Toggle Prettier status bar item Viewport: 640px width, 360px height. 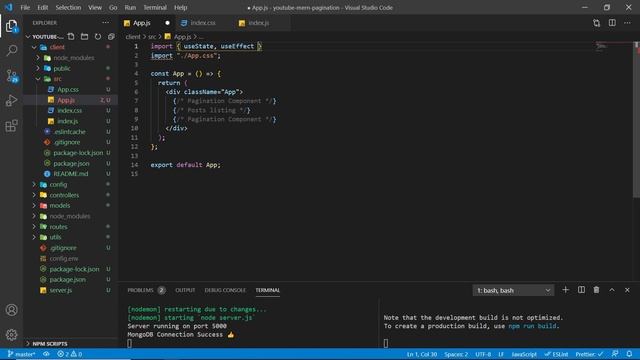coord(589,354)
